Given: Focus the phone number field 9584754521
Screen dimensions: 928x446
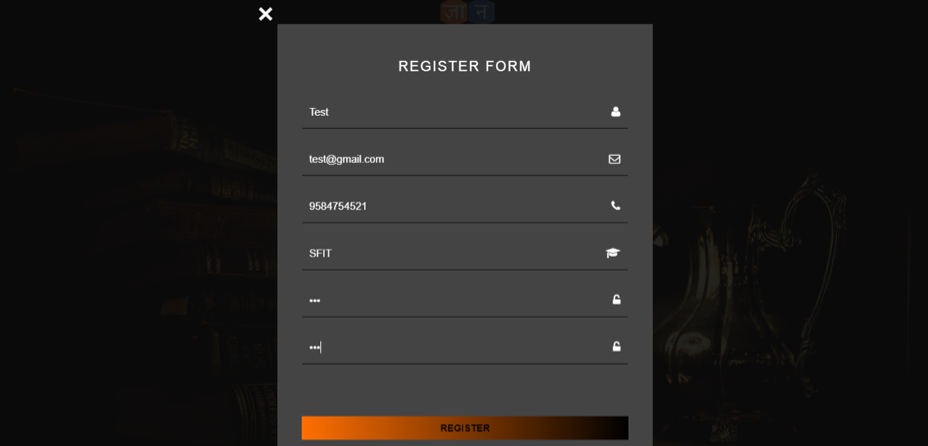Looking at the screenshot, I should [x=465, y=206].
